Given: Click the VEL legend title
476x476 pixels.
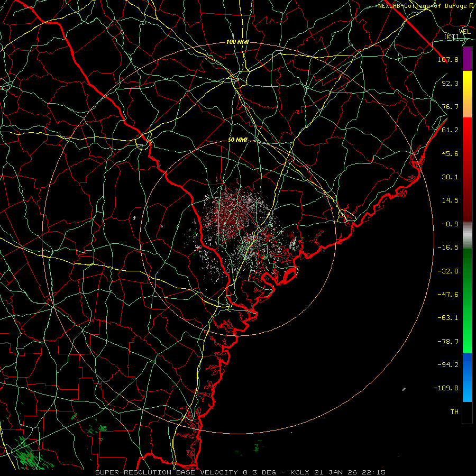Looking at the screenshot, I should (x=464, y=31).
